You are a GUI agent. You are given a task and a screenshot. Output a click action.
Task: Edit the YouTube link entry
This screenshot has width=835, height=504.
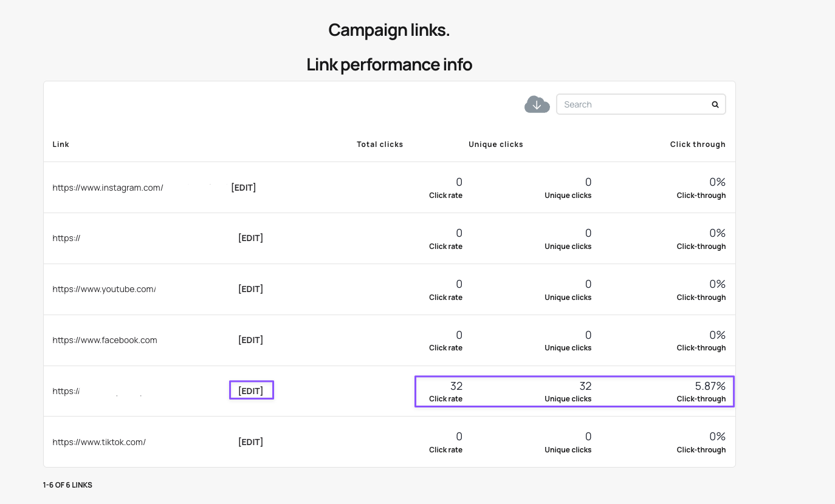coord(250,289)
